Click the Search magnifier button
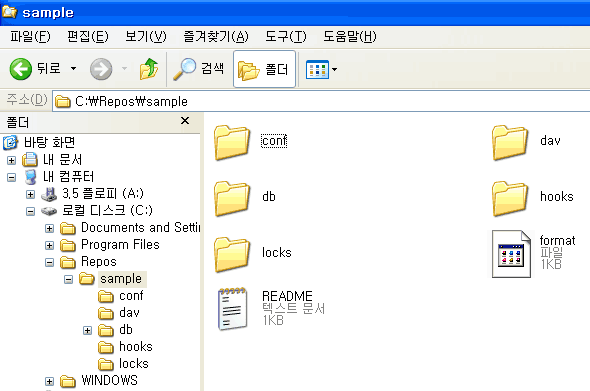This screenshot has width=590, height=391. coord(198,69)
